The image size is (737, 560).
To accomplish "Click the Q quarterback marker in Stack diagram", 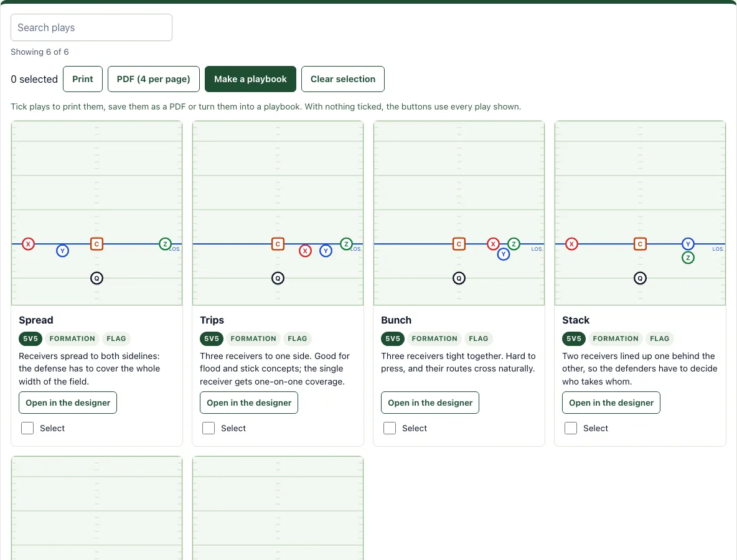I will click(640, 278).
